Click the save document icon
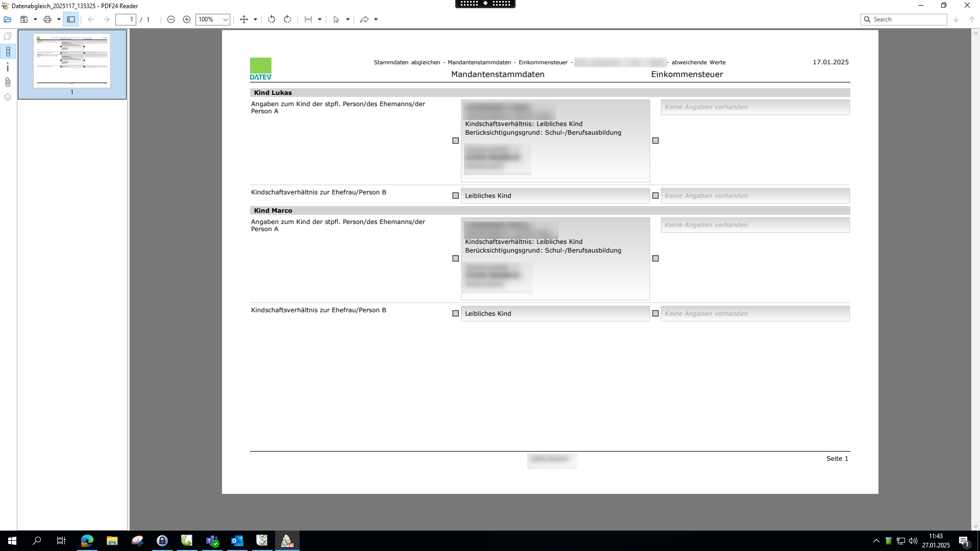 (x=23, y=19)
